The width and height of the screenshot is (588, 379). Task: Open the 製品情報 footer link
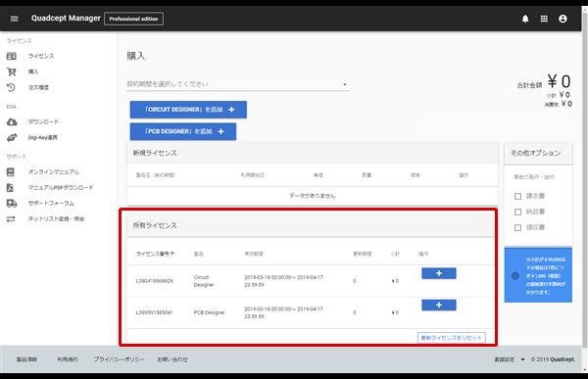point(26,359)
